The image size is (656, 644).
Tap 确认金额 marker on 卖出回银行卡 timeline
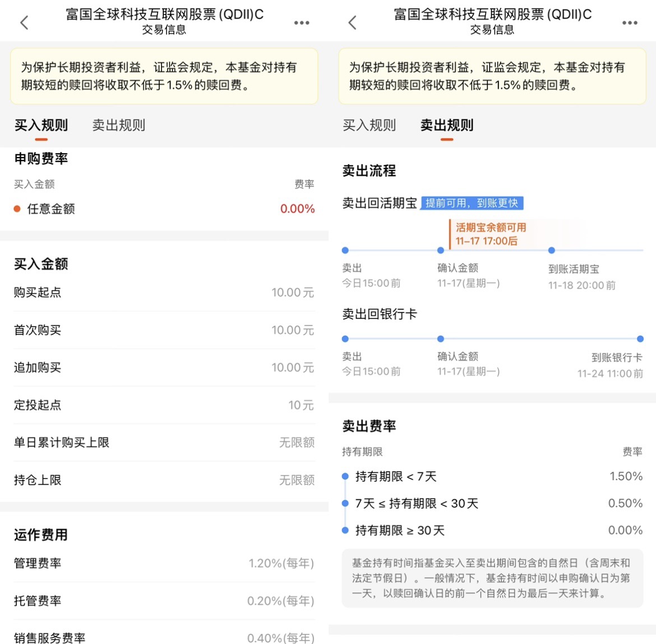441,338
